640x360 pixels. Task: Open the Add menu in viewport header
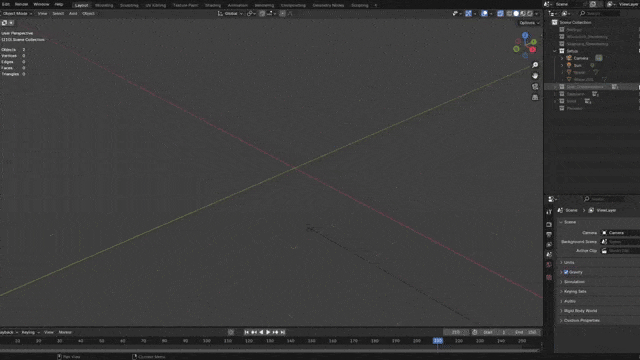pyautogui.click(x=73, y=13)
